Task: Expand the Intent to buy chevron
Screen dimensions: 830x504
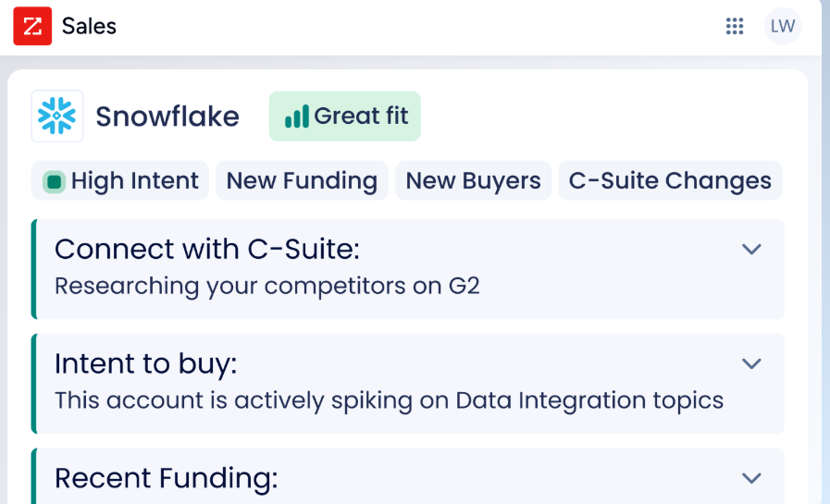Action: tap(751, 363)
